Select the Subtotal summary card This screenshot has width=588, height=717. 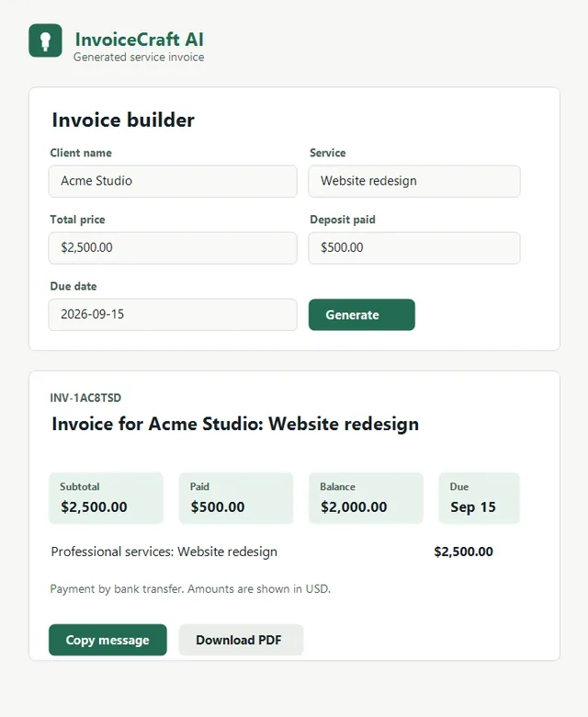tap(106, 498)
